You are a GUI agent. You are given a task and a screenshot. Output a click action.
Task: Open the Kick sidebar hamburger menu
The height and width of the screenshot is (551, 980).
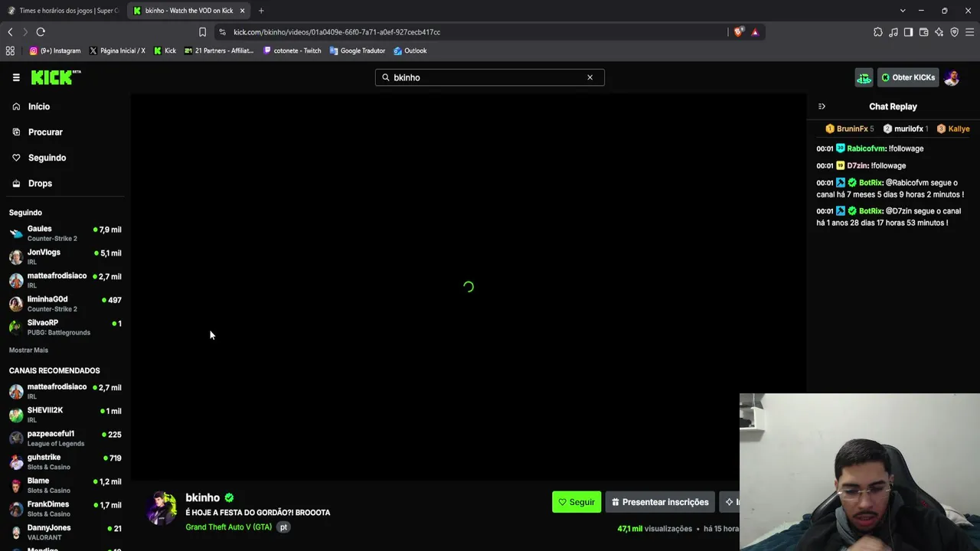coord(16,77)
